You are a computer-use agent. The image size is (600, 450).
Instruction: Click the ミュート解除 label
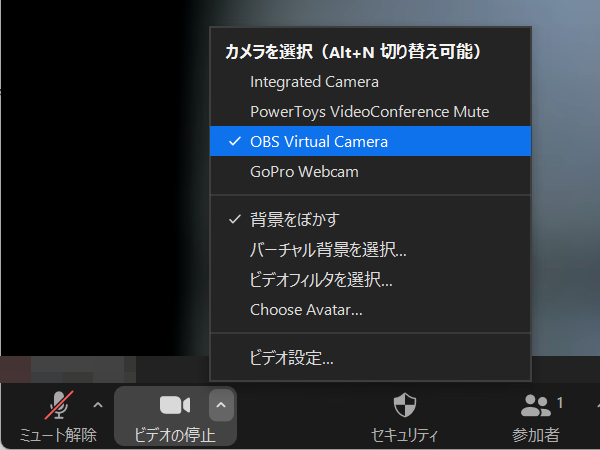(58, 435)
